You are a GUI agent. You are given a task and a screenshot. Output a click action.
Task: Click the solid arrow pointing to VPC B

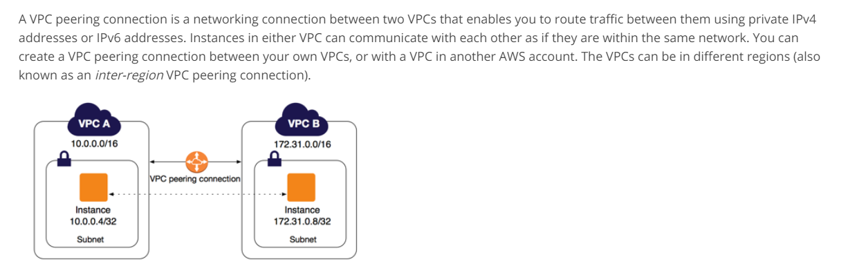[238, 162]
